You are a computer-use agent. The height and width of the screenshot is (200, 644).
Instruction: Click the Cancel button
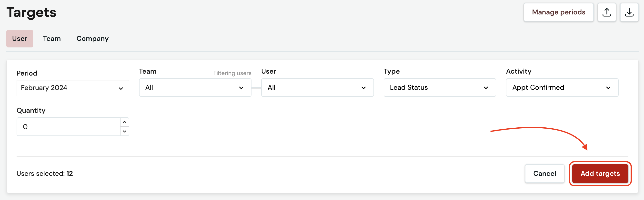coord(544,174)
